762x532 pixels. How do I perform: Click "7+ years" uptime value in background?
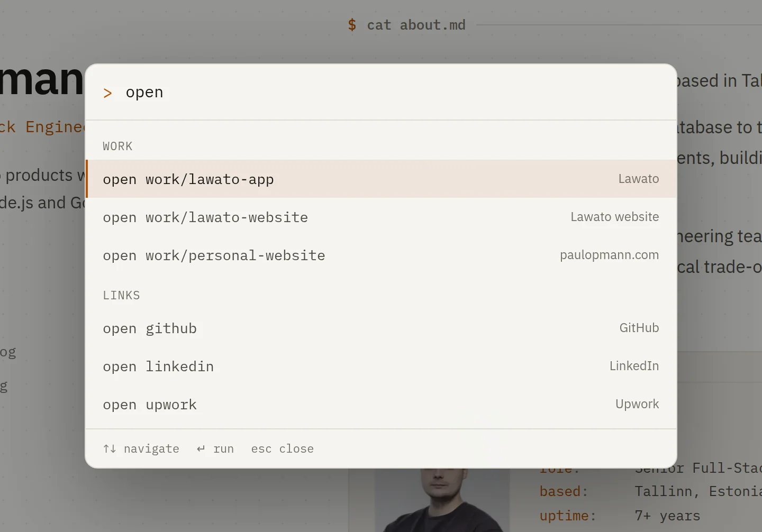(x=667, y=516)
